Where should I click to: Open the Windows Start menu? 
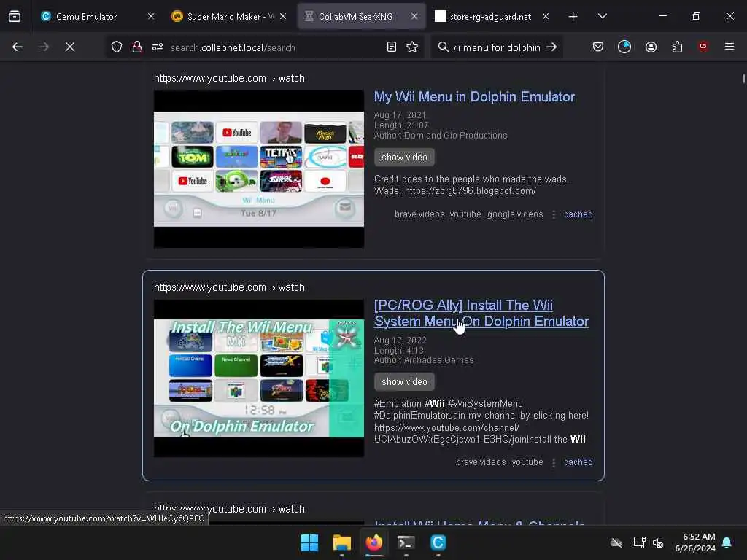click(309, 542)
